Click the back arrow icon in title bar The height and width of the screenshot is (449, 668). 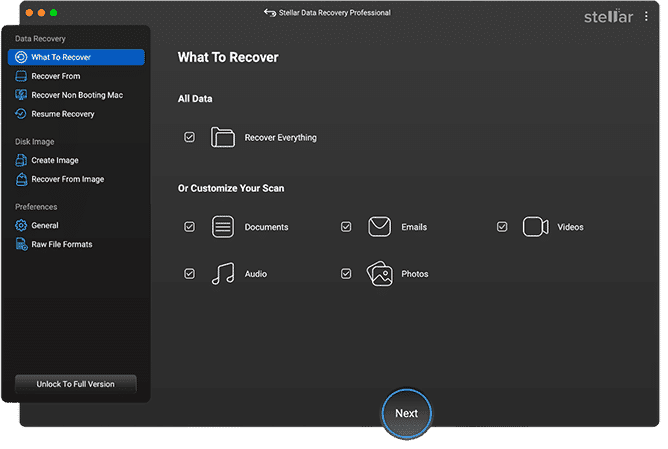pos(269,13)
